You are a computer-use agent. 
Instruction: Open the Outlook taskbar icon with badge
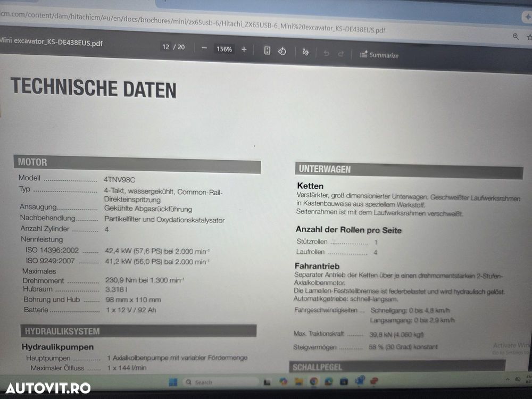coord(359,381)
